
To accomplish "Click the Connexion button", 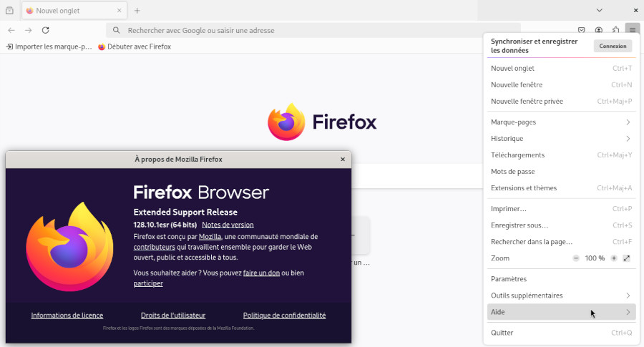I will [x=613, y=46].
